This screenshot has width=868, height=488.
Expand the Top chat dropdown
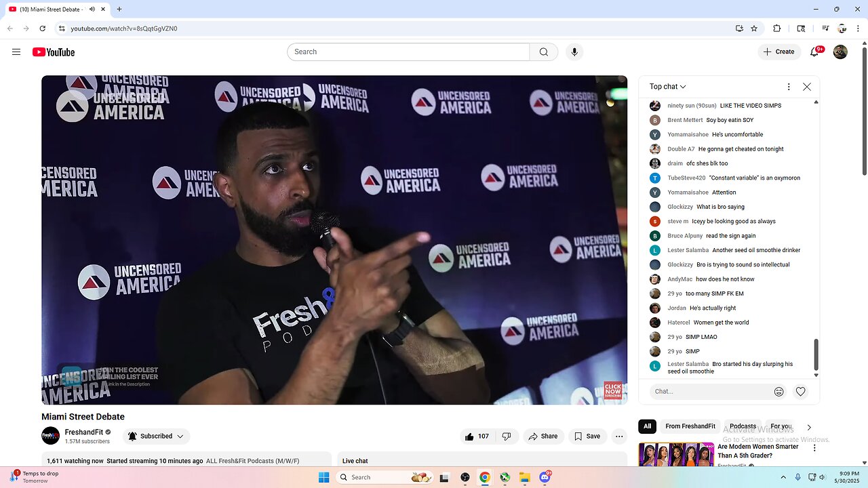[x=668, y=87]
